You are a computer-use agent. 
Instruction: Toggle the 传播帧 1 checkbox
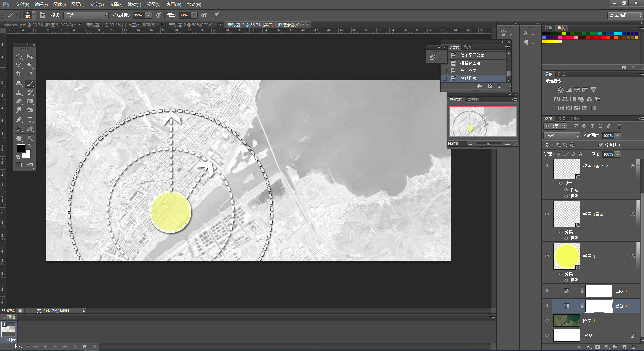[x=601, y=145]
